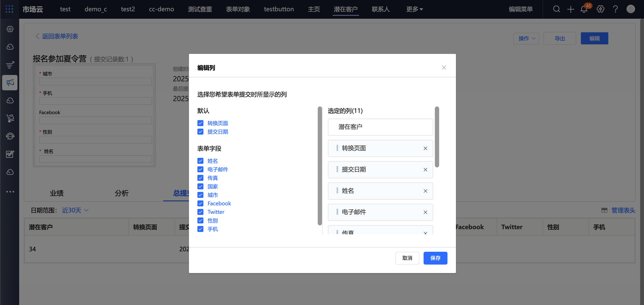Open the app launcher grid icon
644x305 pixels.
coord(9,9)
